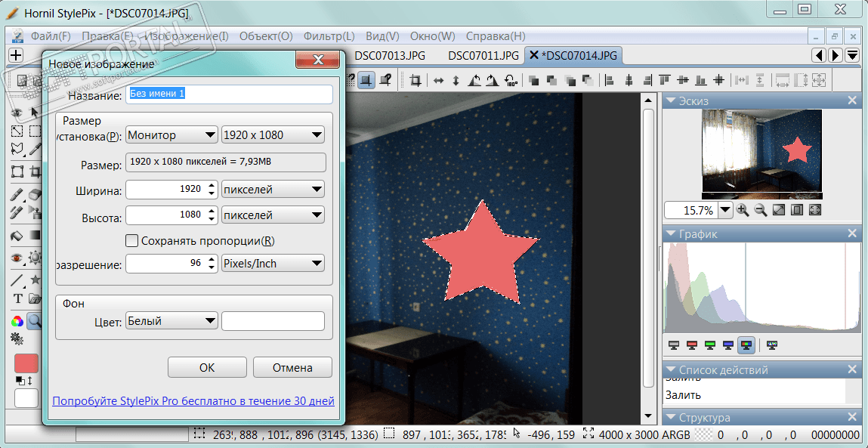
Task: Open the Монитор preset dropdown
Action: [171, 135]
